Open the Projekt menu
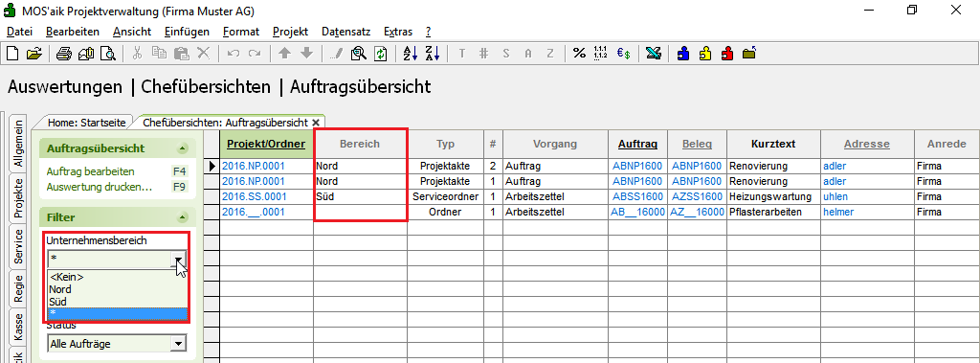 (290, 32)
